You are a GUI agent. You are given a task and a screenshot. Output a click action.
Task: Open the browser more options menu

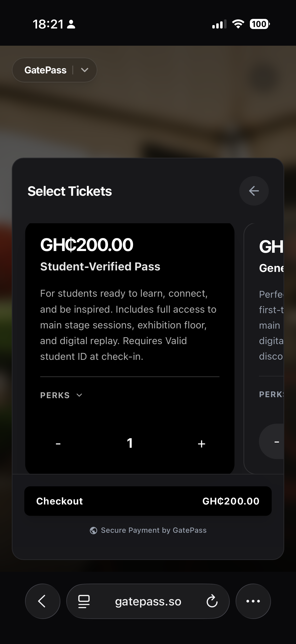253,601
